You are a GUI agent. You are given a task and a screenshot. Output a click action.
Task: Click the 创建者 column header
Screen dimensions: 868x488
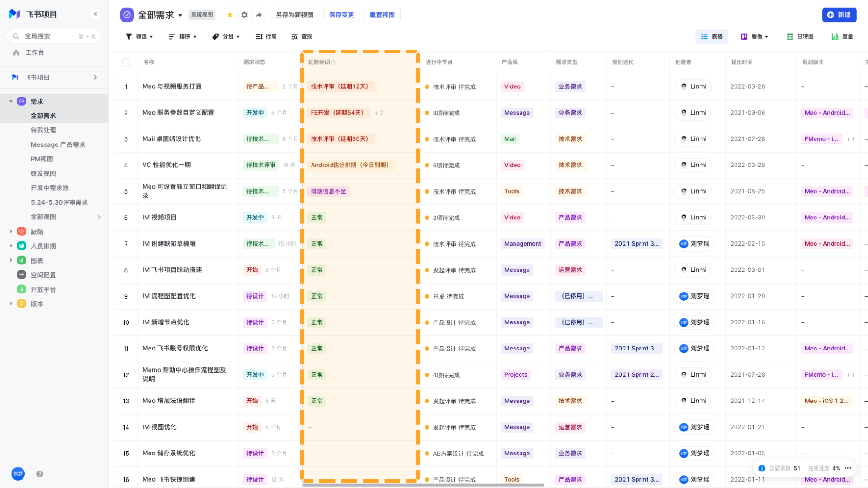(x=683, y=62)
